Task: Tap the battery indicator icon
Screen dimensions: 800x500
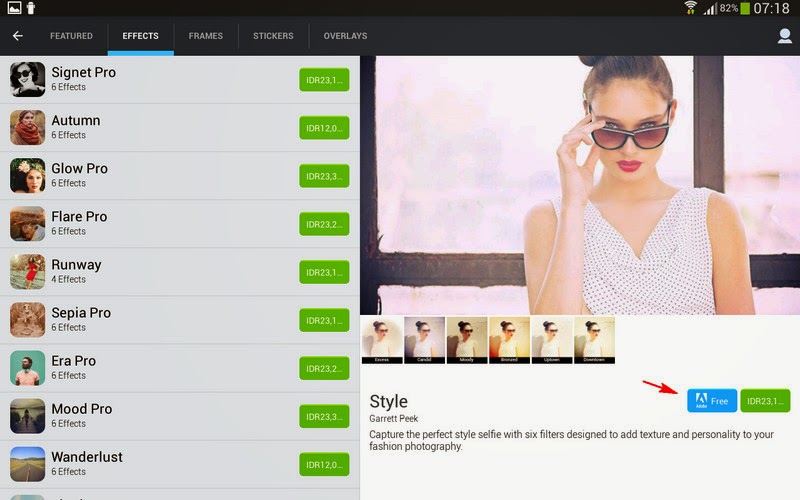Action: click(x=745, y=8)
